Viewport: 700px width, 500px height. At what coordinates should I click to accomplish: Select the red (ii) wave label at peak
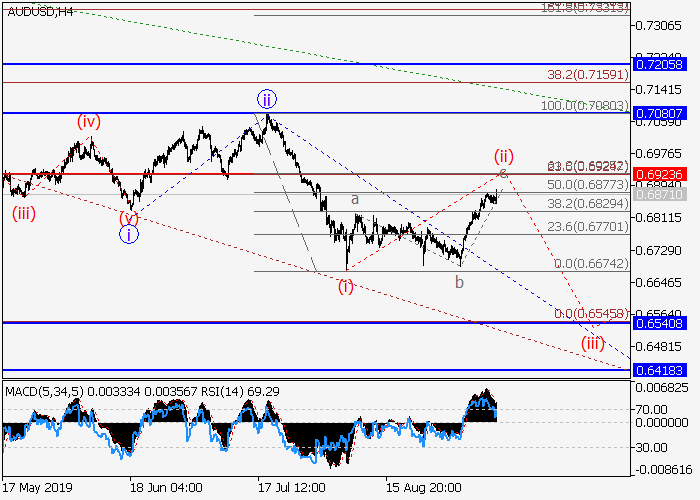502,155
